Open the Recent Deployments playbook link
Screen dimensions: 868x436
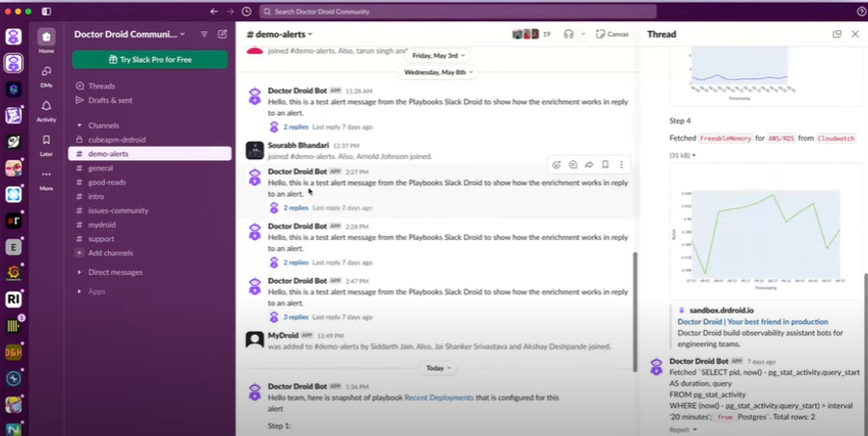tap(439, 397)
